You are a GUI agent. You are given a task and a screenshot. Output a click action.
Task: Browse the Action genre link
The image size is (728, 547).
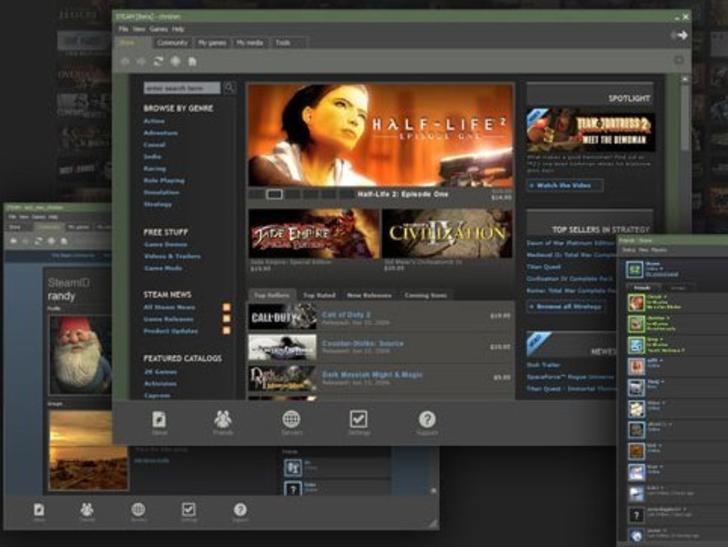[x=154, y=121]
